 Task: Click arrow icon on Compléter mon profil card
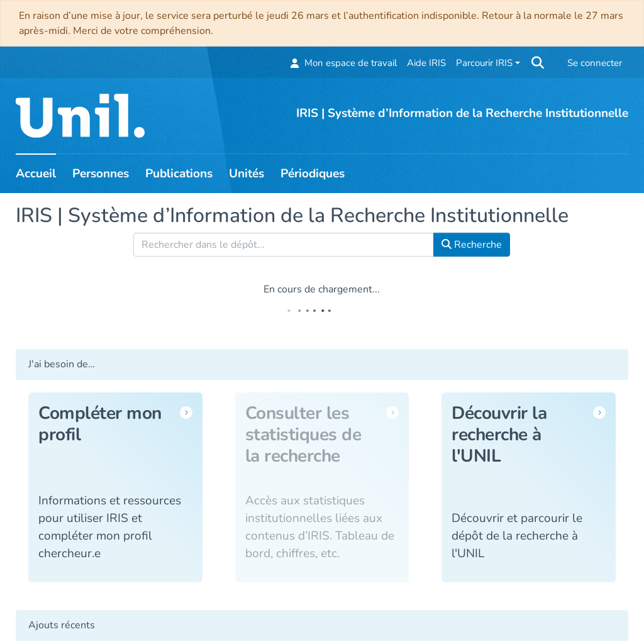[x=186, y=413]
